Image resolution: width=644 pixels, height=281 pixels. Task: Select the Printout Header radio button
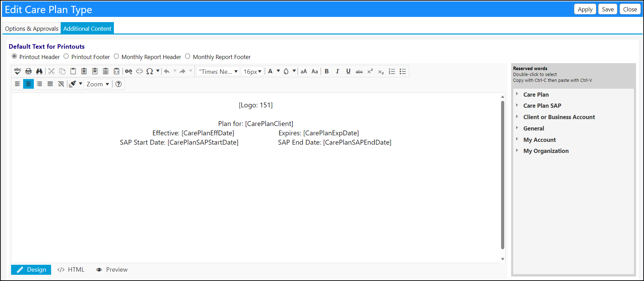pos(14,56)
